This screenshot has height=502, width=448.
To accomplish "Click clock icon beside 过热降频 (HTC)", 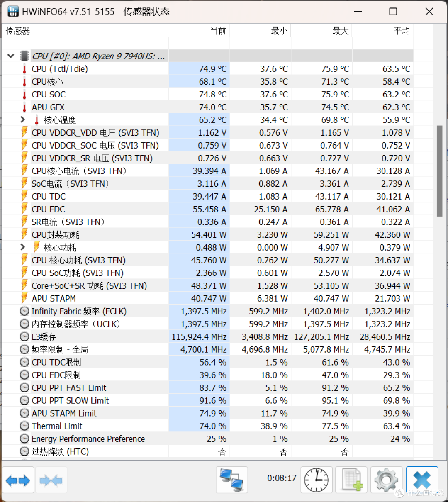I will [x=24, y=451].
